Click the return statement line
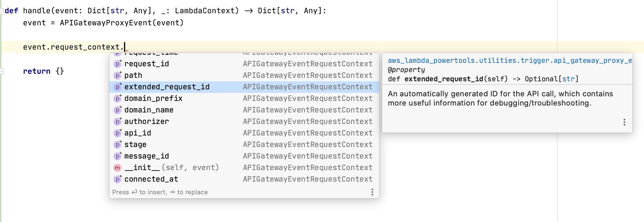Viewport: 644px width, 222px height. 37,71
